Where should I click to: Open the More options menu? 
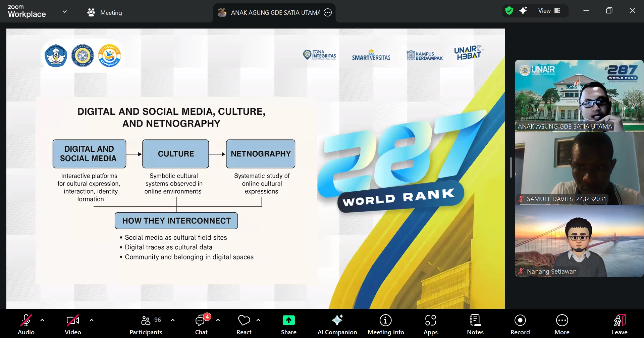(x=562, y=324)
